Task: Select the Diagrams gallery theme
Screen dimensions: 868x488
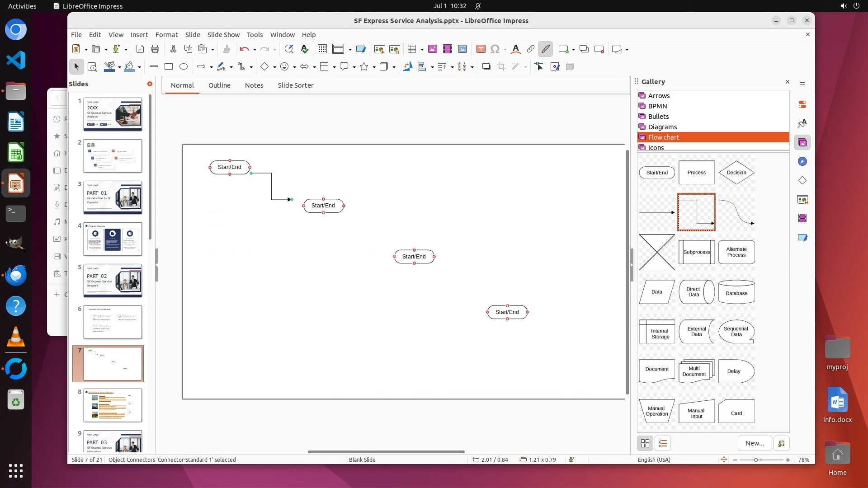Action: click(662, 127)
